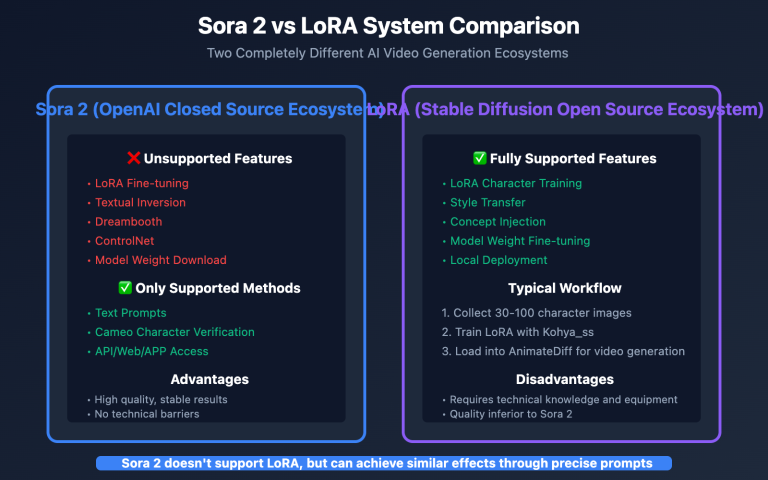Select the Style Transfer feature
The image size is (768, 480).
[487, 202]
